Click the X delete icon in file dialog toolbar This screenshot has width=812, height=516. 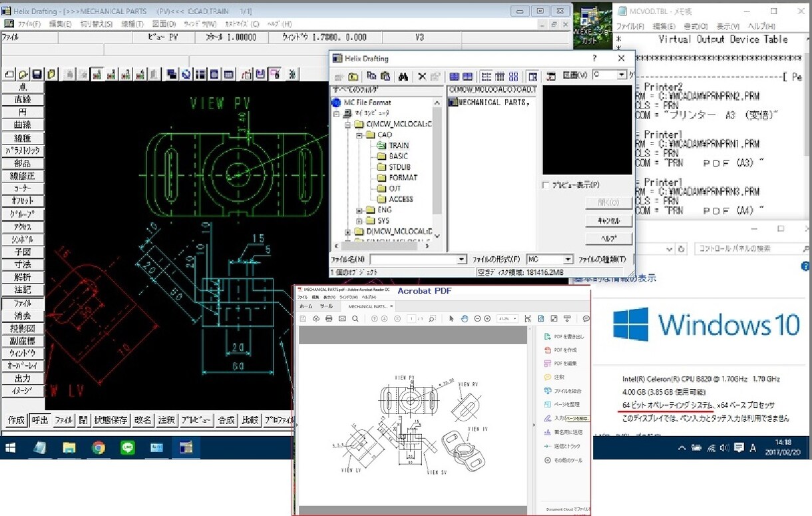pyautogui.click(x=422, y=77)
